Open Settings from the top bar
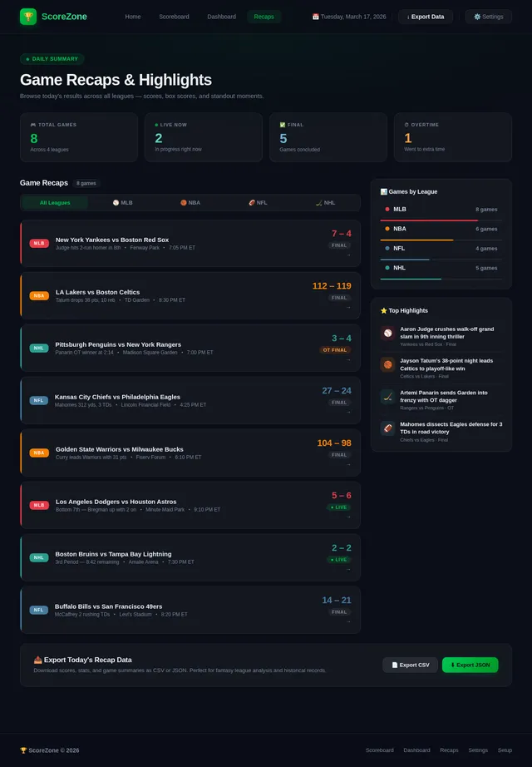Viewport: 532px width, 767px height. pos(488,17)
